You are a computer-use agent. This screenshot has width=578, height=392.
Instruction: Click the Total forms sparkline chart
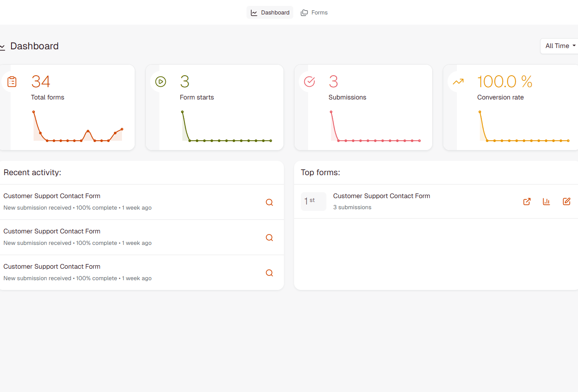click(x=77, y=126)
